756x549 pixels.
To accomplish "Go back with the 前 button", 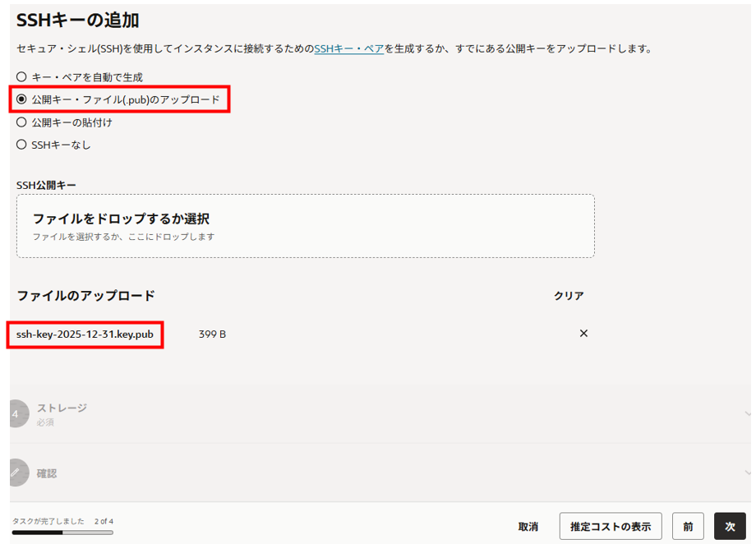I will (x=688, y=527).
